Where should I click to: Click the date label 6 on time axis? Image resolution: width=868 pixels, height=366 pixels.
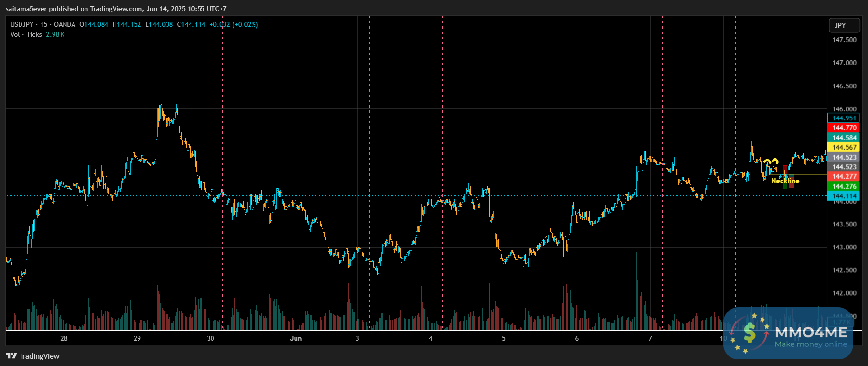pos(577,338)
